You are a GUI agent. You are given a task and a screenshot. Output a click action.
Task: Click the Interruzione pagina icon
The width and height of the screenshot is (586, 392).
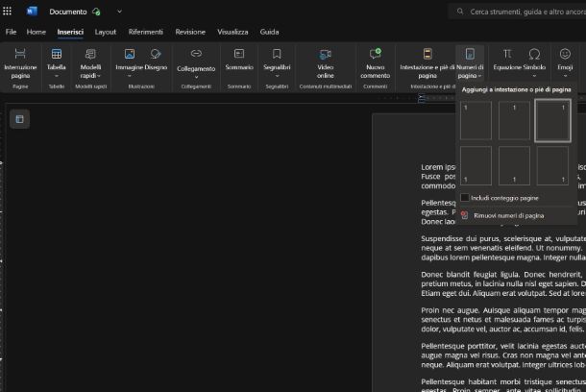tap(20, 55)
